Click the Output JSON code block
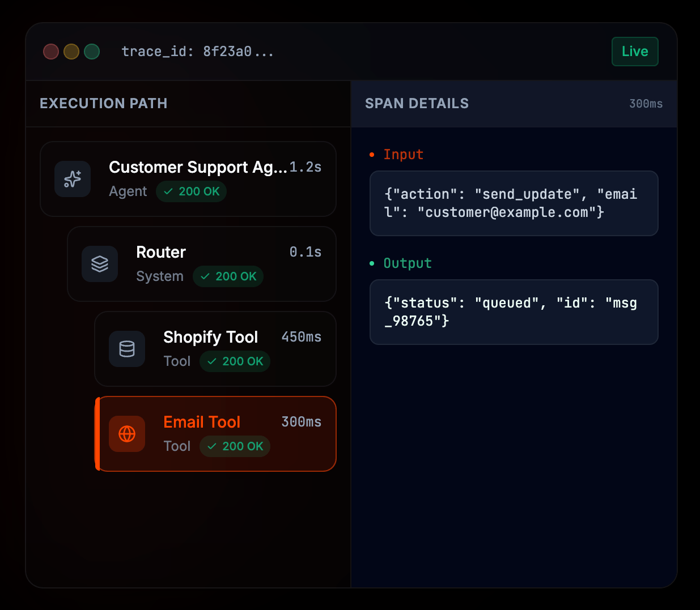The height and width of the screenshot is (610, 700). pos(514,312)
